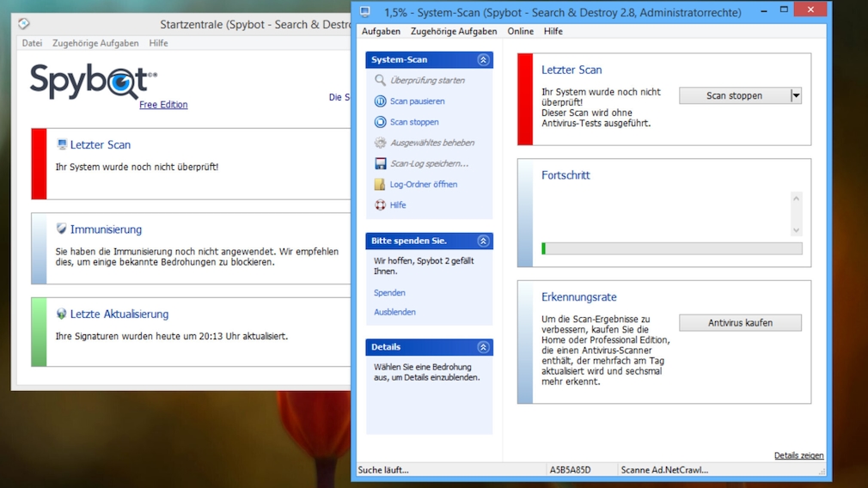Open the Hilfe menu in System-Scan window

tap(553, 32)
